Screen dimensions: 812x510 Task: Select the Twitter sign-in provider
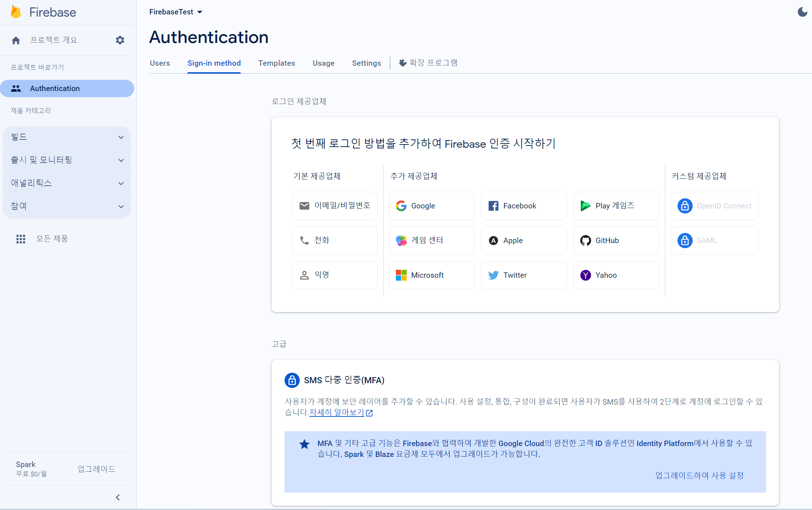coord(523,275)
